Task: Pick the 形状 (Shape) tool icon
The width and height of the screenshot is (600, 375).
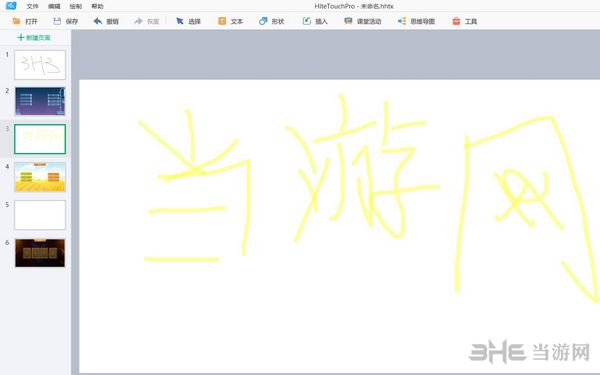Action: tap(263, 21)
